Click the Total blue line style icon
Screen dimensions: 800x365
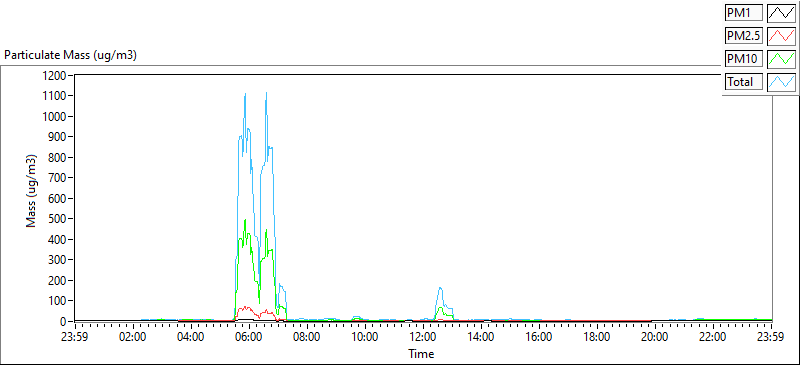coord(781,82)
